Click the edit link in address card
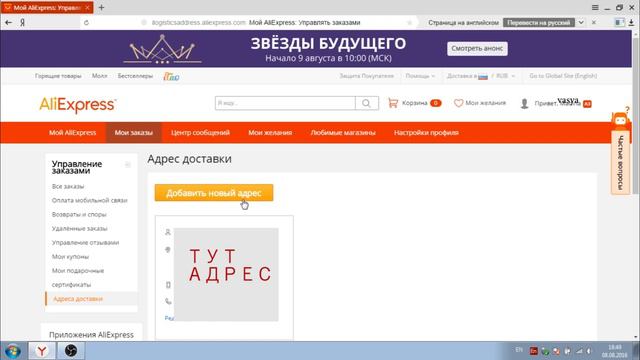The image size is (640, 360). click(169, 318)
